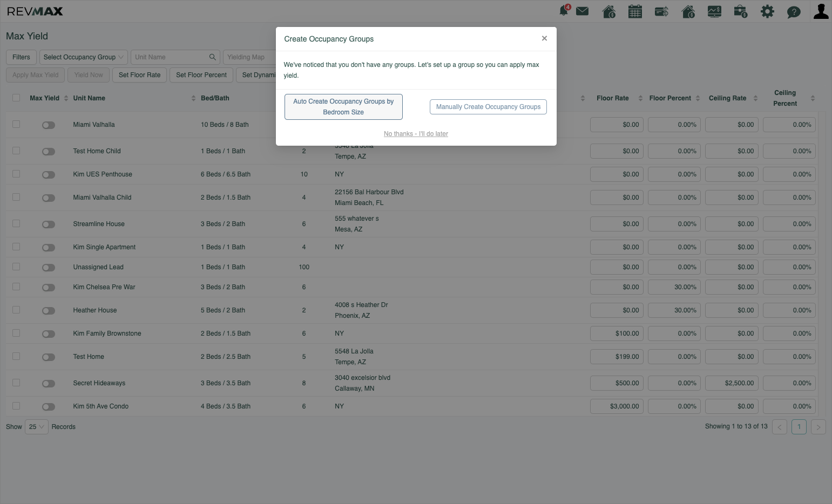
Task: Sort by the Floor Rate column arrows
Action: [640, 98]
